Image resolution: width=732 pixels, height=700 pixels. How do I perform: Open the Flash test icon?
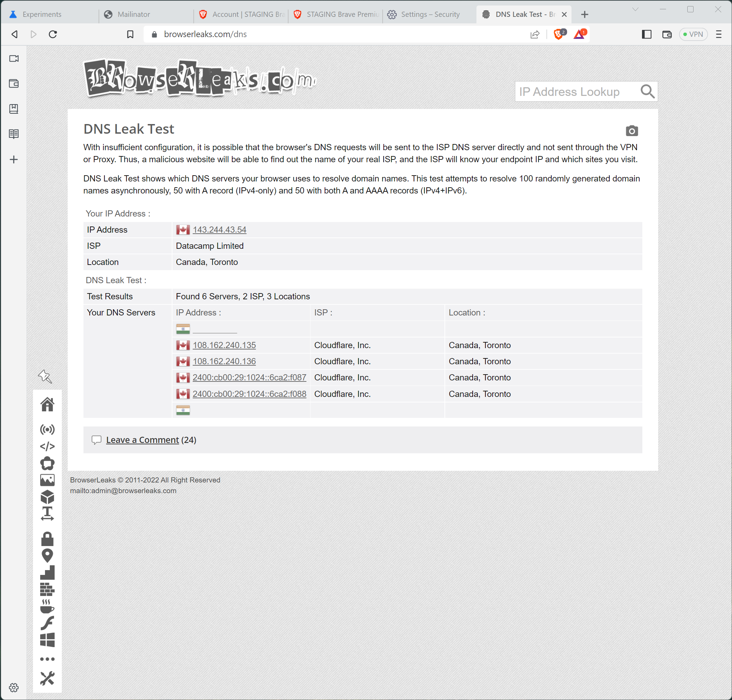tap(47, 623)
